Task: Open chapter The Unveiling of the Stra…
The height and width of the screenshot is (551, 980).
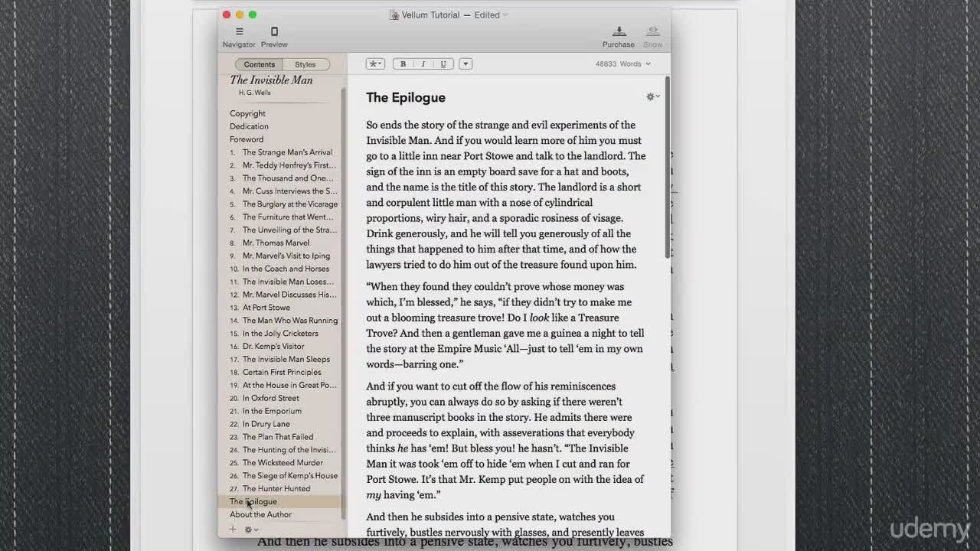Action: coord(289,230)
